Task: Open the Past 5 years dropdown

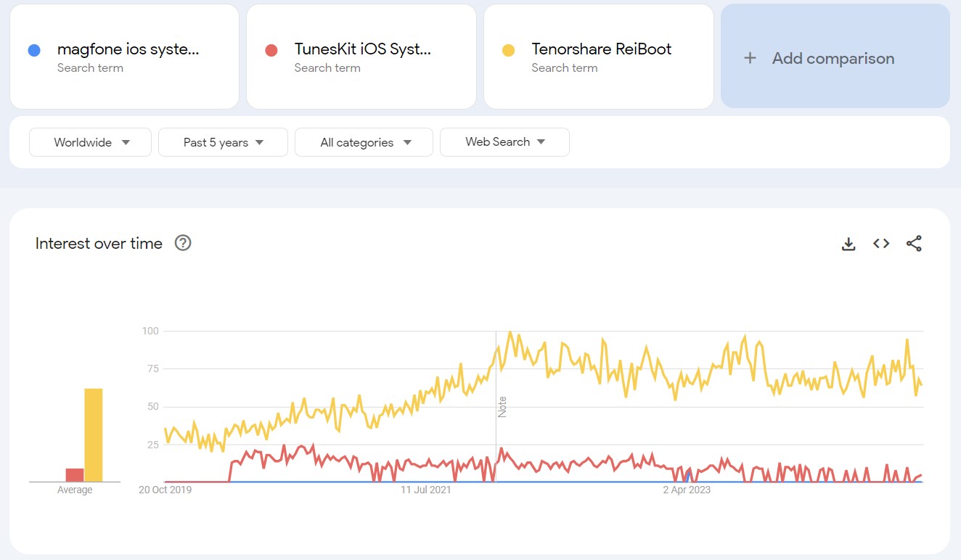Action: point(223,142)
